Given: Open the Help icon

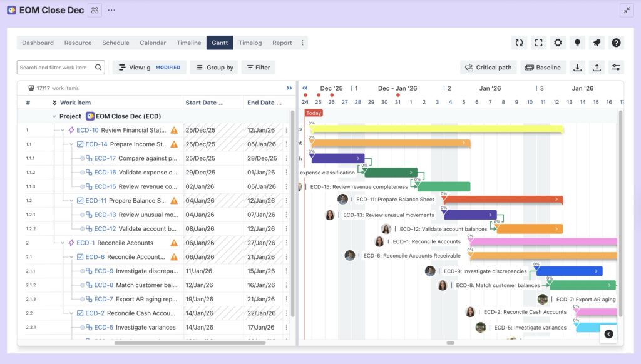Looking at the screenshot, I should [617, 43].
